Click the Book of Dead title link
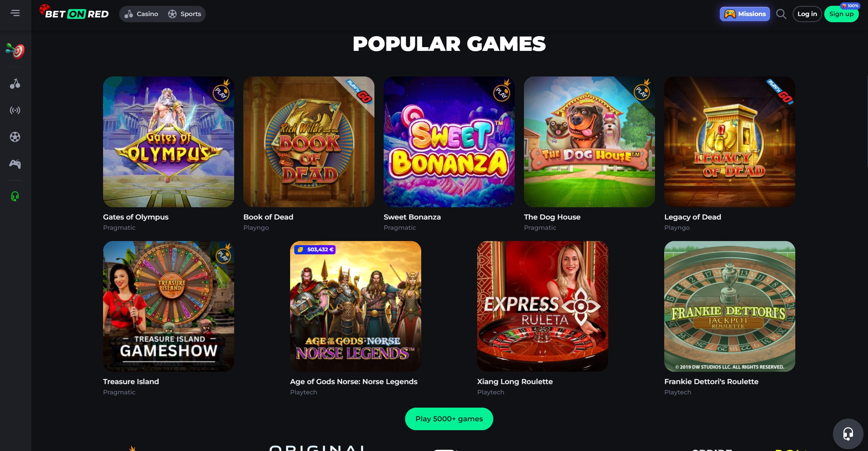 (x=268, y=217)
